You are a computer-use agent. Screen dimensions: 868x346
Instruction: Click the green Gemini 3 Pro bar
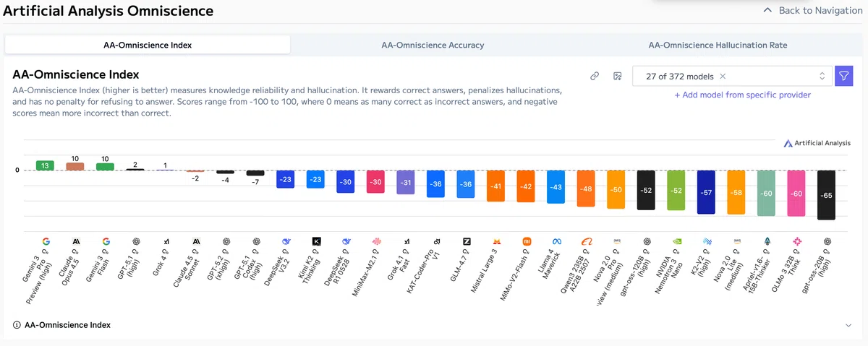[46, 165]
